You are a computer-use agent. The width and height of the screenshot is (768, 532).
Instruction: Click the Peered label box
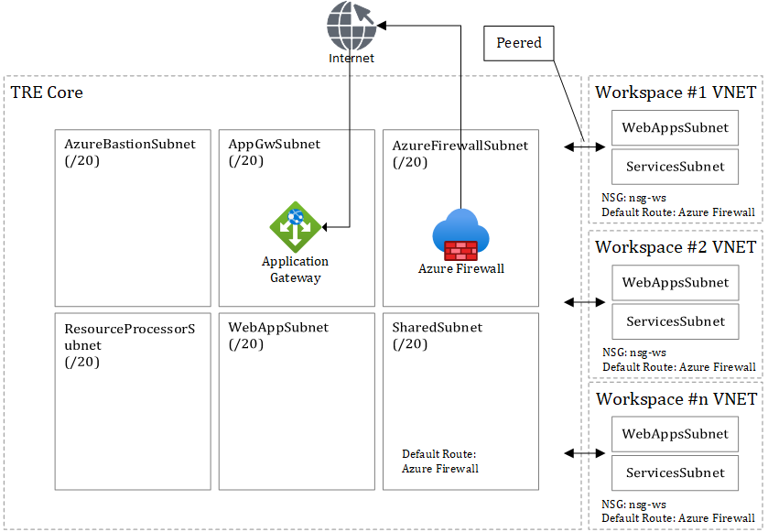(519, 42)
